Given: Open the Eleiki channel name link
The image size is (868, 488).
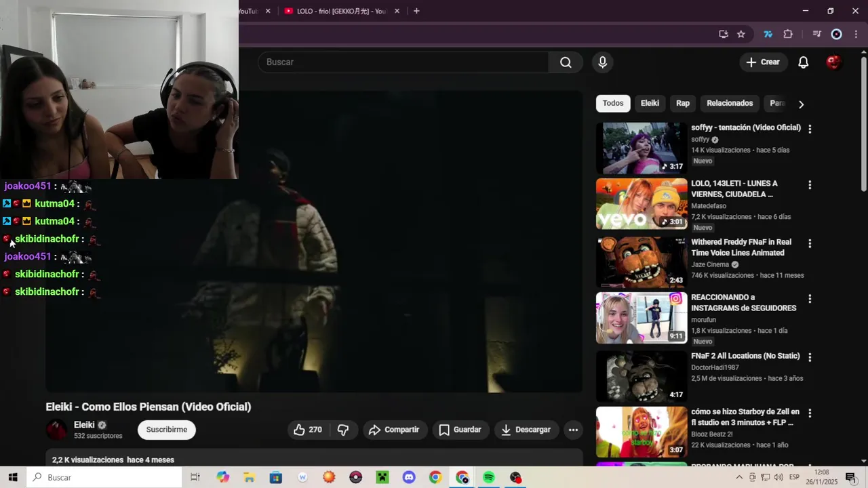Looking at the screenshot, I should pyautogui.click(x=84, y=425).
